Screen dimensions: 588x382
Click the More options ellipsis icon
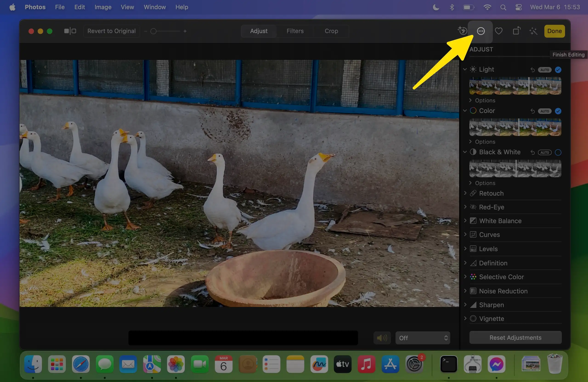point(481,31)
